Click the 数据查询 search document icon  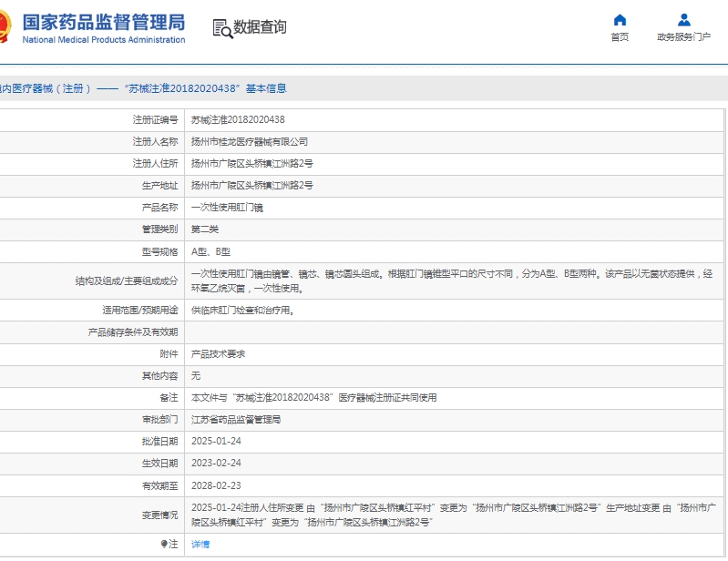[222, 28]
